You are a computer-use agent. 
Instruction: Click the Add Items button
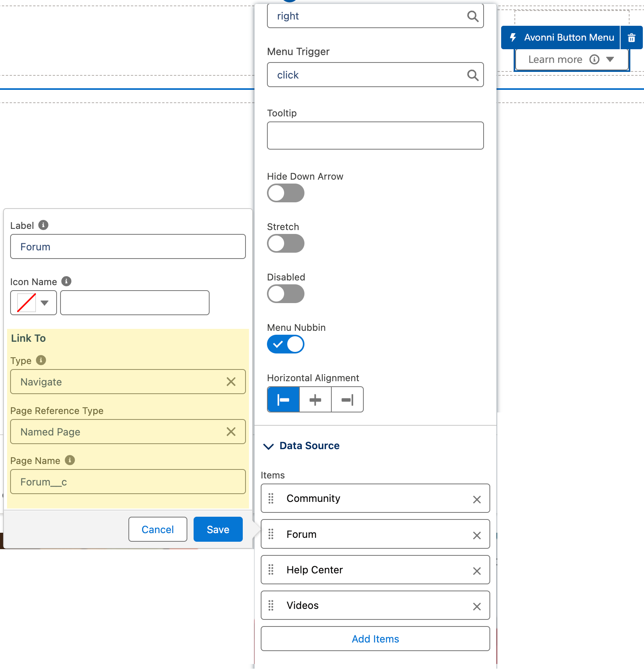[x=375, y=639]
